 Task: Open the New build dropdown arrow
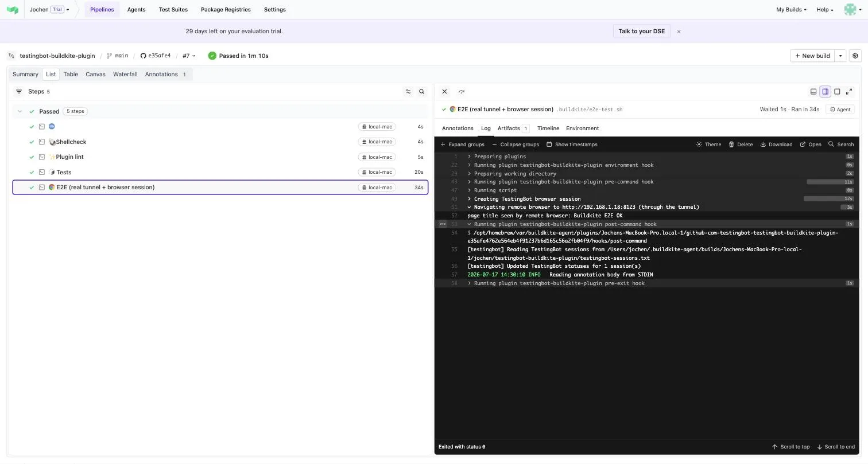(840, 56)
